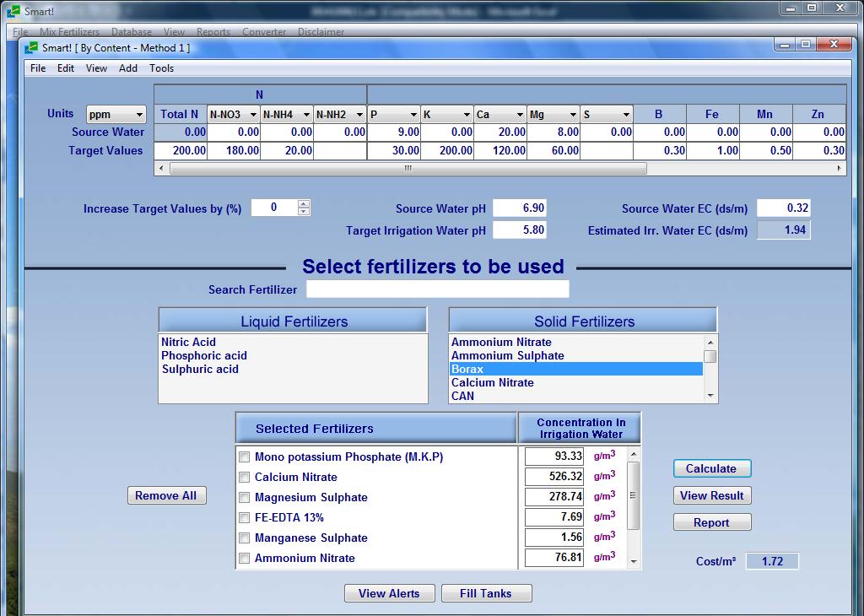Expand the Mg column dropdown
The height and width of the screenshot is (616, 864).
[x=573, y=115]
